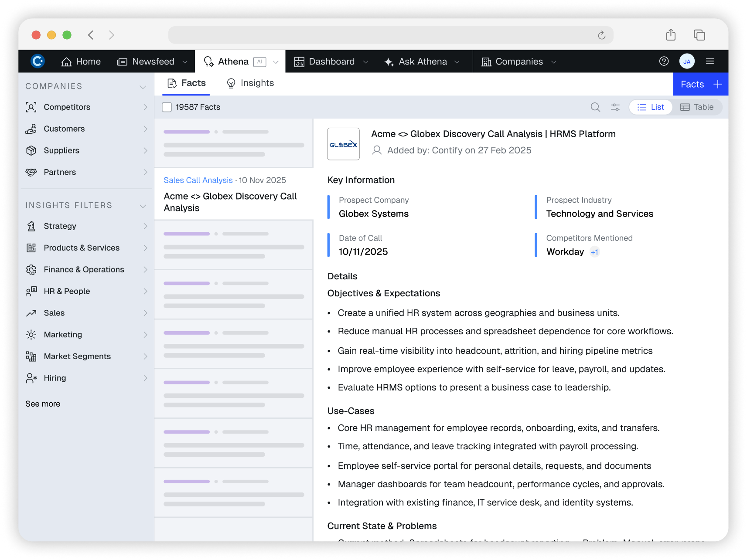747x560 pixels.
Task: Launch Ask Athena assistant
Action: [421, 61]
